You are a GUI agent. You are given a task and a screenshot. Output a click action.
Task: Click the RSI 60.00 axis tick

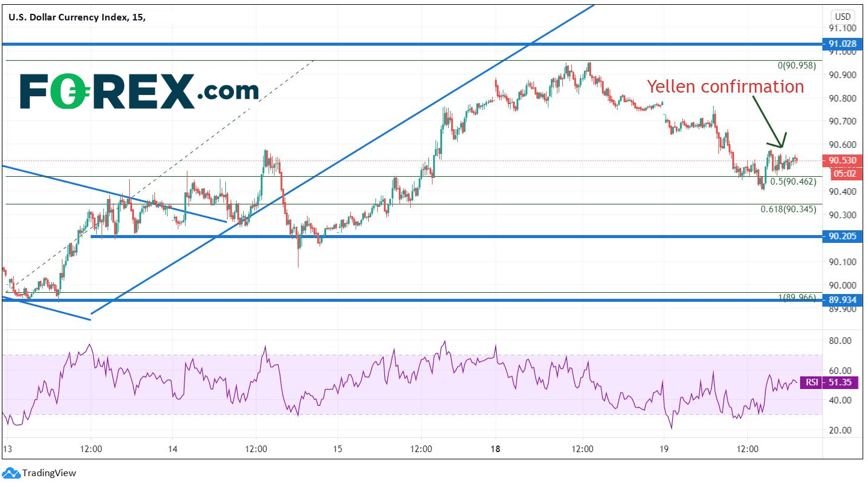tap(842, 370)
